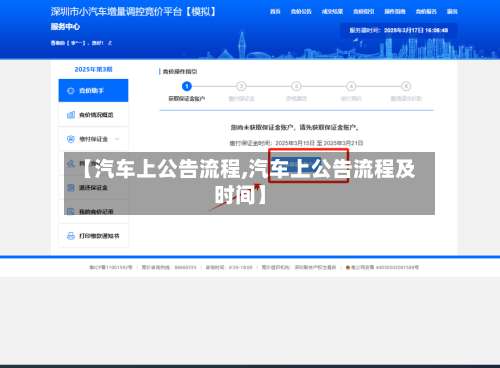
Task: Open 竞价助手 in the sidebar
Action: coord(93,90)
